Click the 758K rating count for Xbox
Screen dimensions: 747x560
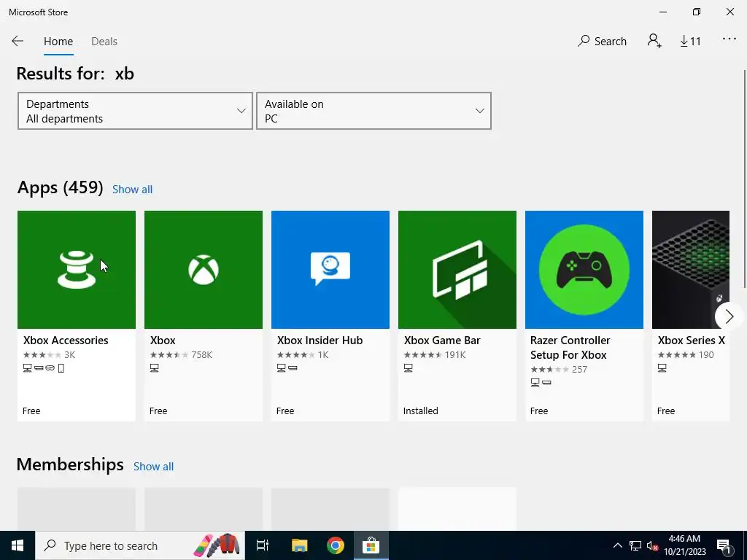click(202, 355)
